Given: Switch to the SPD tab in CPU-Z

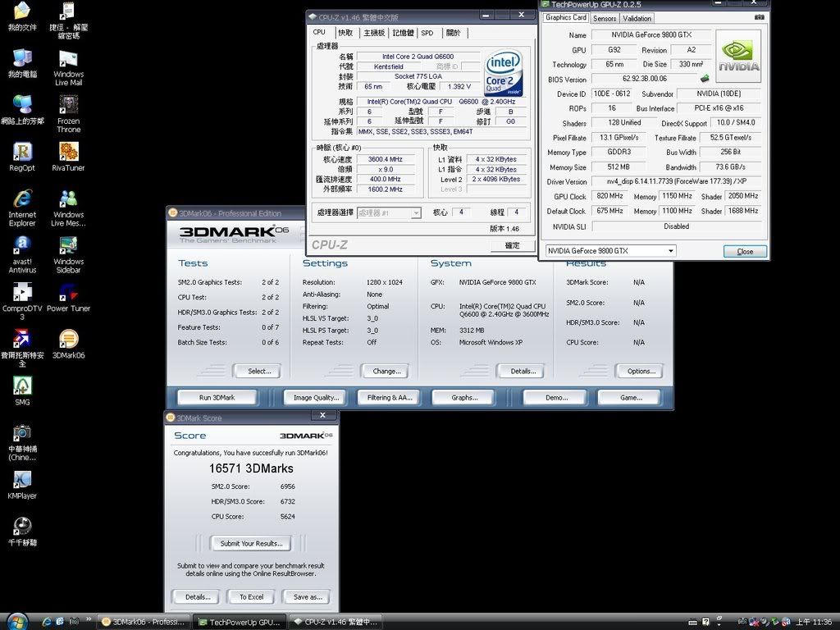Looking at the screenshot, I should (x=427, y=33).
